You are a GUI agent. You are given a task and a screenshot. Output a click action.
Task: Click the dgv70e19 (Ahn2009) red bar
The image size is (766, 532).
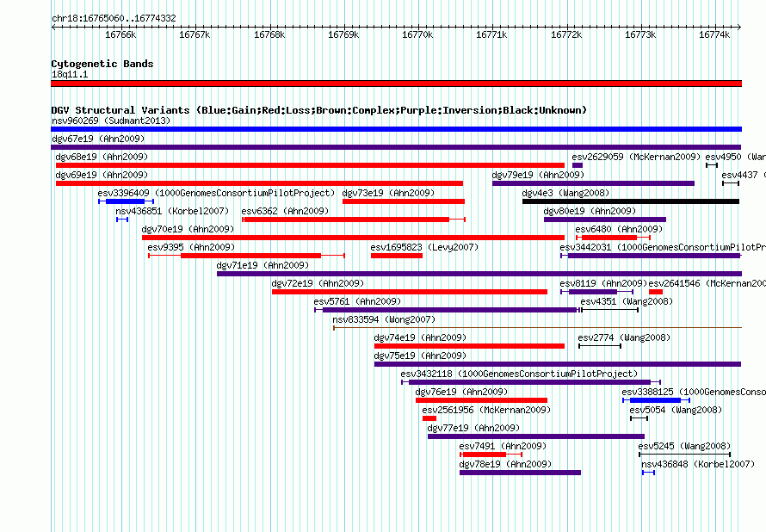tap(353, 238)
